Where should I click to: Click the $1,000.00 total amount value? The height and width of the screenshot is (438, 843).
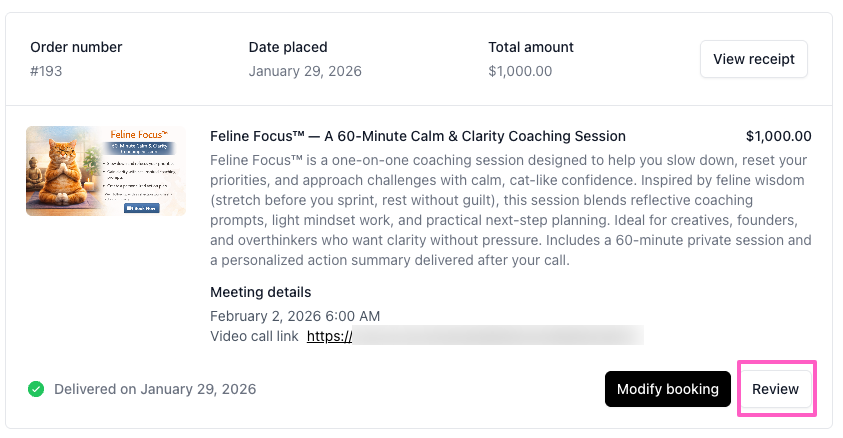[x=520, y=71]
